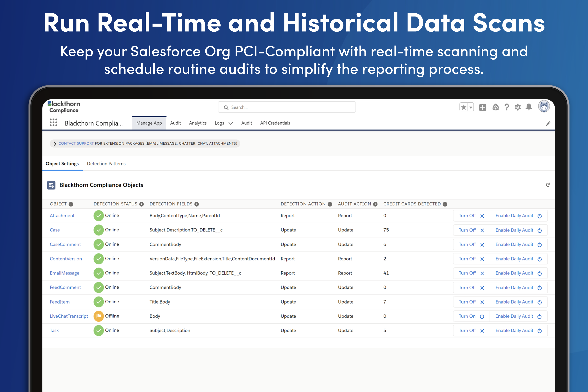Turn On detection for LiveChatTranscript
588x392 pixels.
coord(471,316)
